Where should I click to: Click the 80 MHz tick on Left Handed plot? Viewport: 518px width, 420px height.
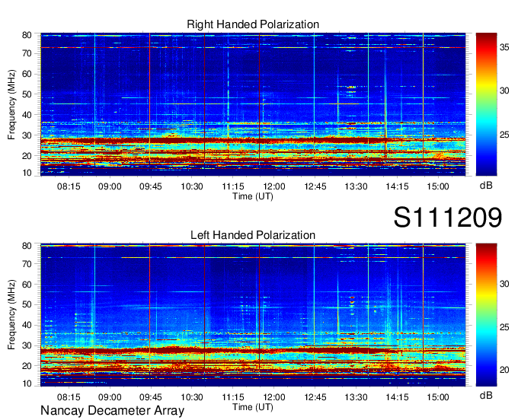tap(27, 246)
